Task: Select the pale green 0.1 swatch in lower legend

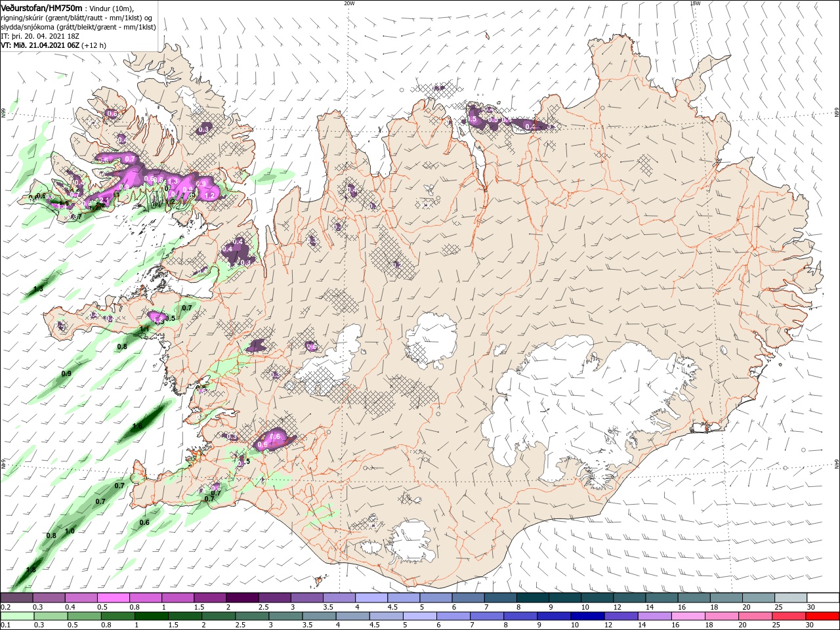Action: [x=17, y=616]
